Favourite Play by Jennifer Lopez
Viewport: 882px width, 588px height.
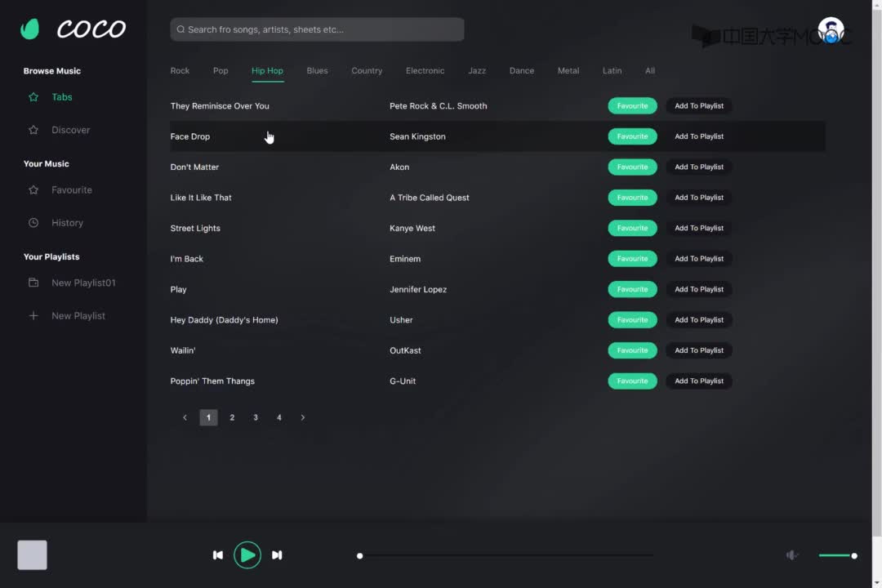click(x=632, y=289)
